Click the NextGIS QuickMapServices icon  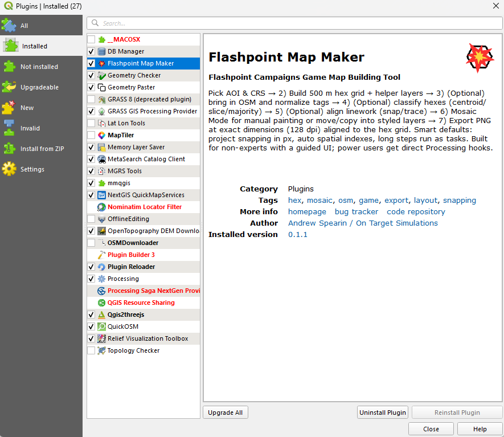[101, 195]
